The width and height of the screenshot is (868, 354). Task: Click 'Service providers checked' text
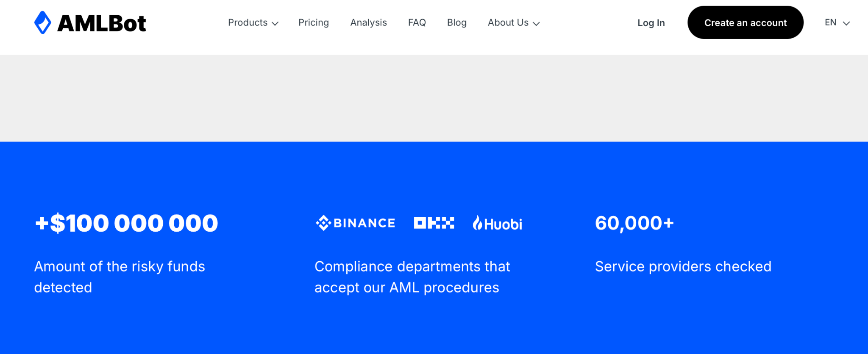(683, 266)
